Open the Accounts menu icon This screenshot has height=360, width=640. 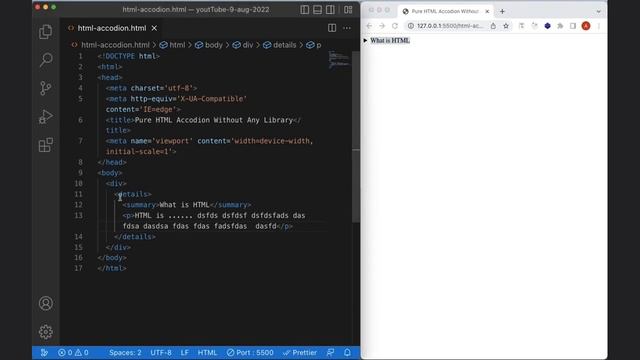pos(46,303)
